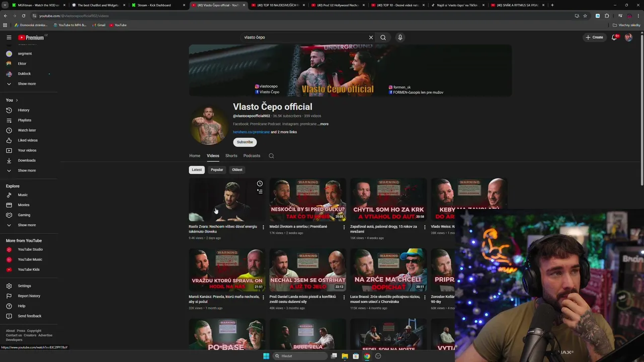The image size is (644, 362).
Task: Open Ektor subscription channel
Action: tap(22, 64)
